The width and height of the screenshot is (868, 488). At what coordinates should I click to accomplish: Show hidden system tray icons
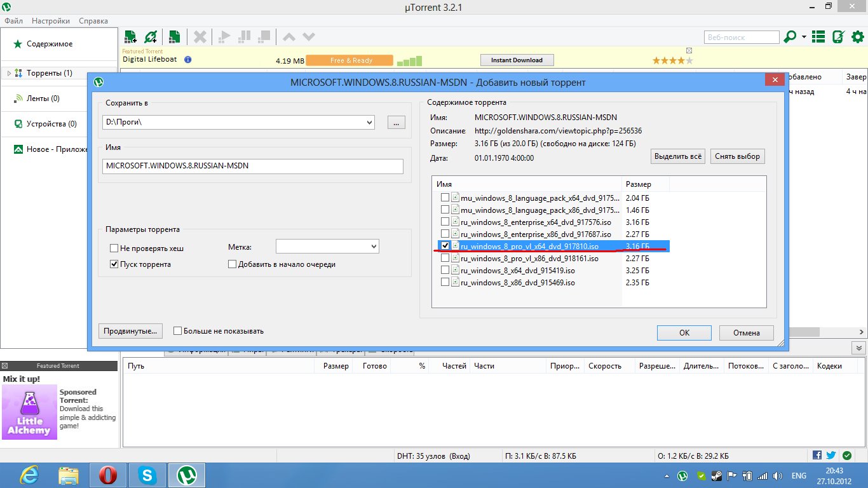click(667, 476)
